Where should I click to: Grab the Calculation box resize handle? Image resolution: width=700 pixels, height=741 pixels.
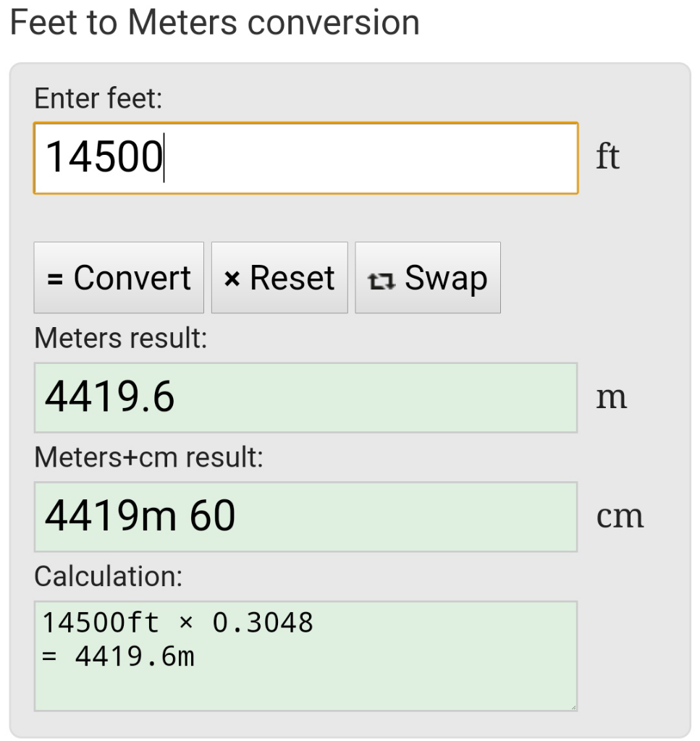pyautogui.click(x=572, y=706)
